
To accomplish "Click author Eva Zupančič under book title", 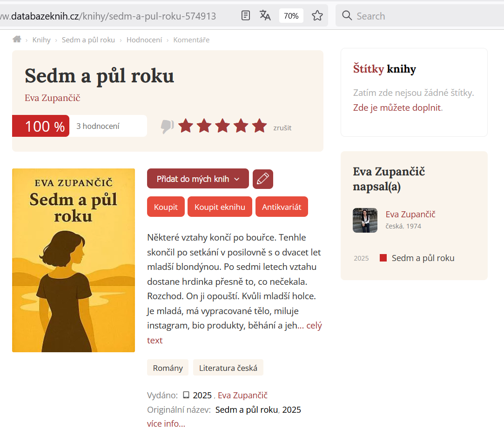I will (53, 98).
